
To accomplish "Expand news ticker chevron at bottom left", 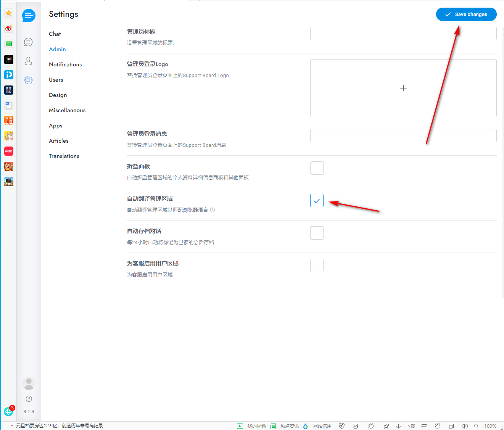I will [12, 426].
